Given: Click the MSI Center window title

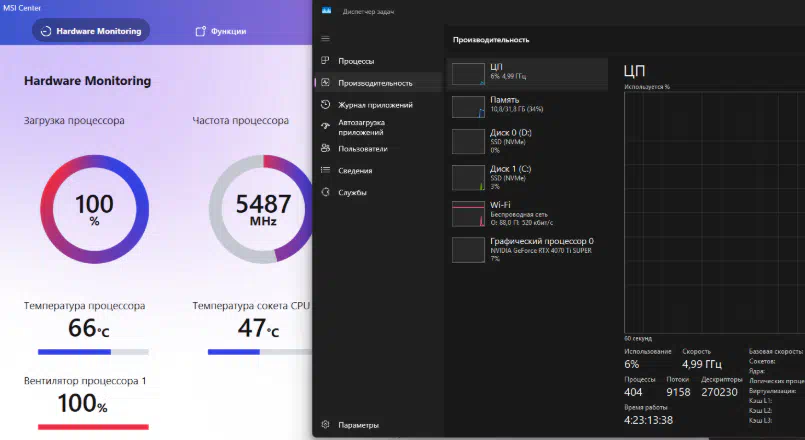Looking at the screenshot, I should click(22, 8).
